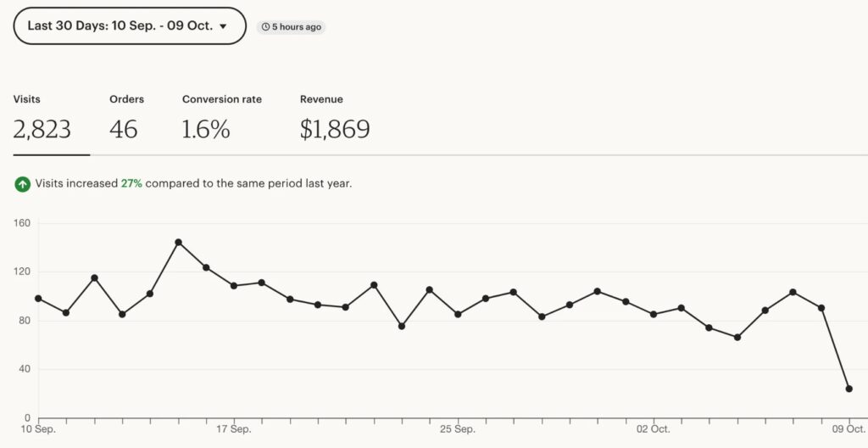The width and height of the screenshot is (868, 448).
Task: Click the 1.6% conversion rate value
Action: pos(206,130)
